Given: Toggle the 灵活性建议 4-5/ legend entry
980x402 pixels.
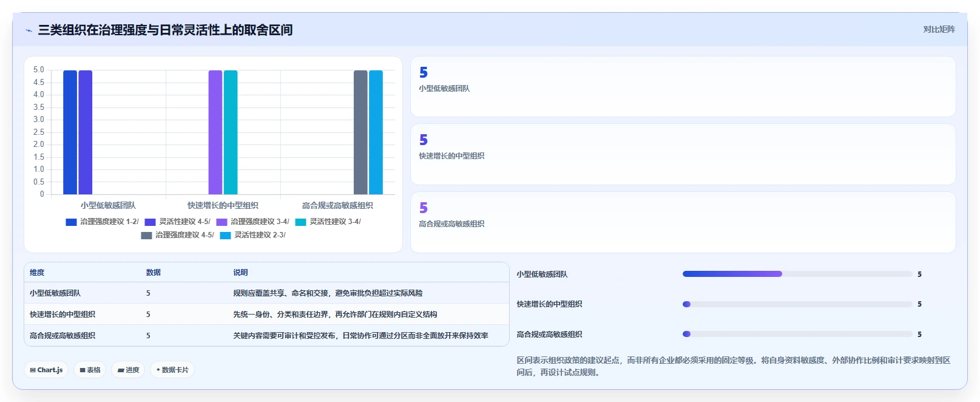Looking at the screenshot, I should (177, 222).
